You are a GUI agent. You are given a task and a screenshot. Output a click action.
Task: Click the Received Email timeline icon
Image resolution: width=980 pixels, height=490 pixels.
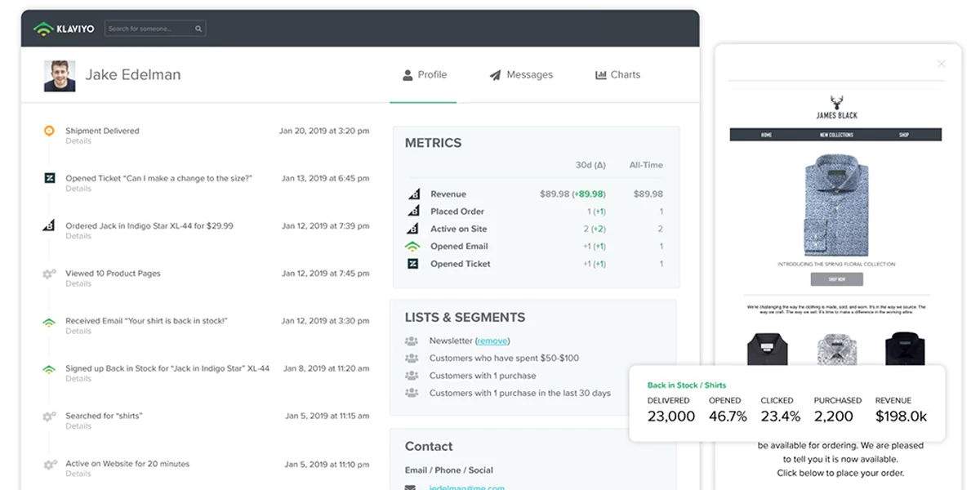[49, 321]
